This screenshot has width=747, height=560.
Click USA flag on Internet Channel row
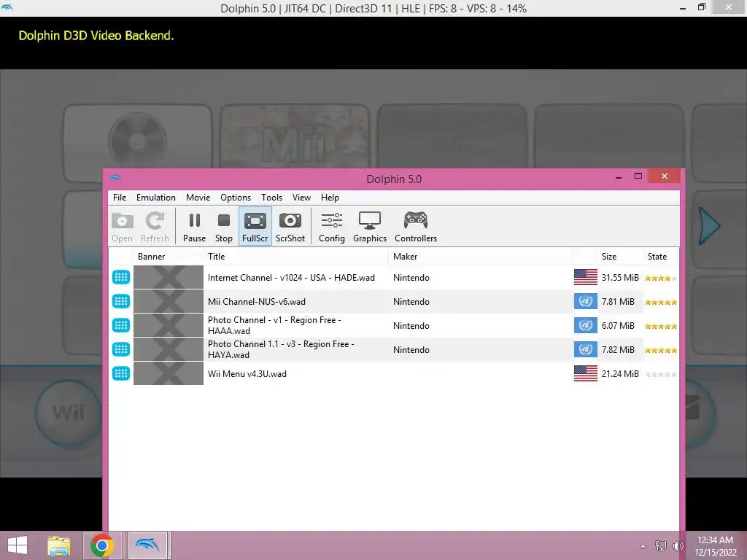[x=586, y=277]
